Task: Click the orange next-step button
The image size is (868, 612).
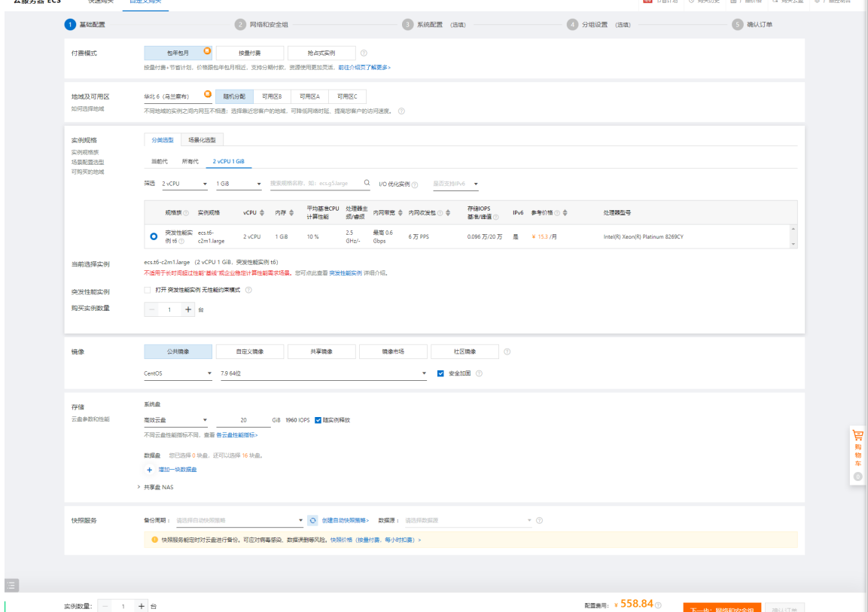Action: click(x=722, y=607)
